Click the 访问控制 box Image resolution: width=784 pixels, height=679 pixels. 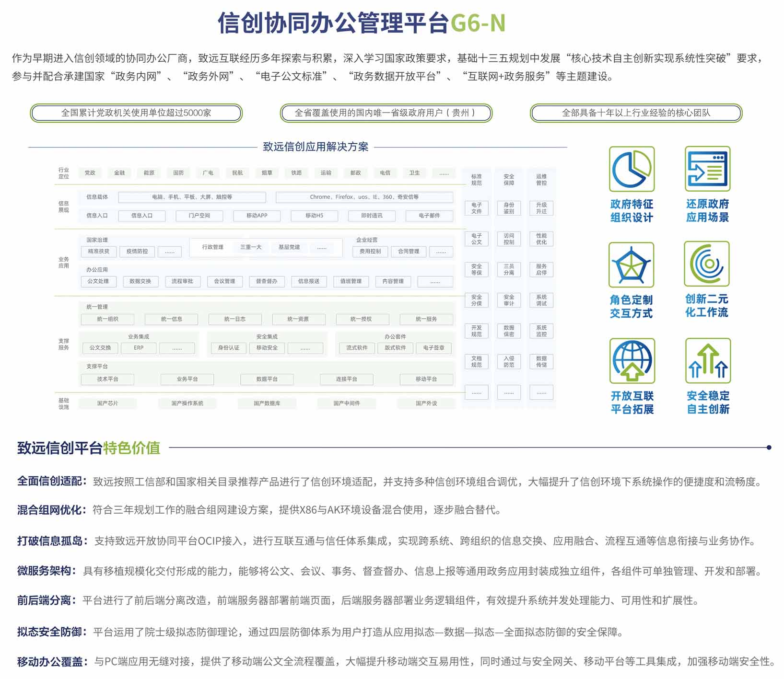click(509, 239)
